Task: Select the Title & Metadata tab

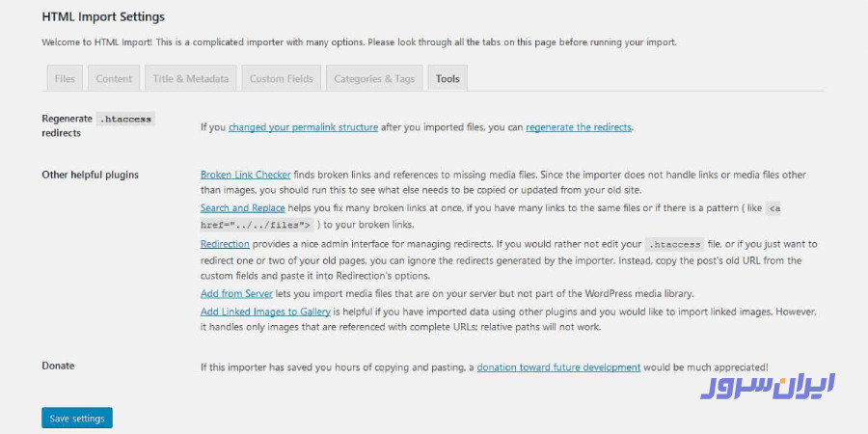Action: pos(190,78)
